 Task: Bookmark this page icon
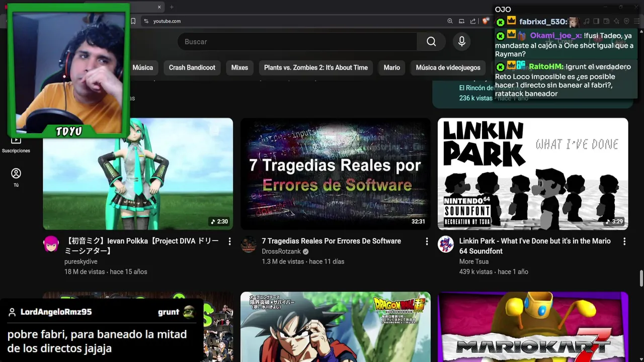pos(133,21)
